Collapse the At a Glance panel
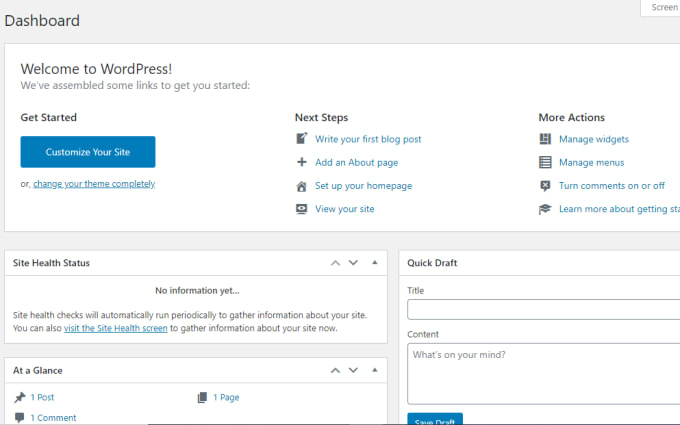This screenshot has width=680, height=425. (x=375, y=370)
